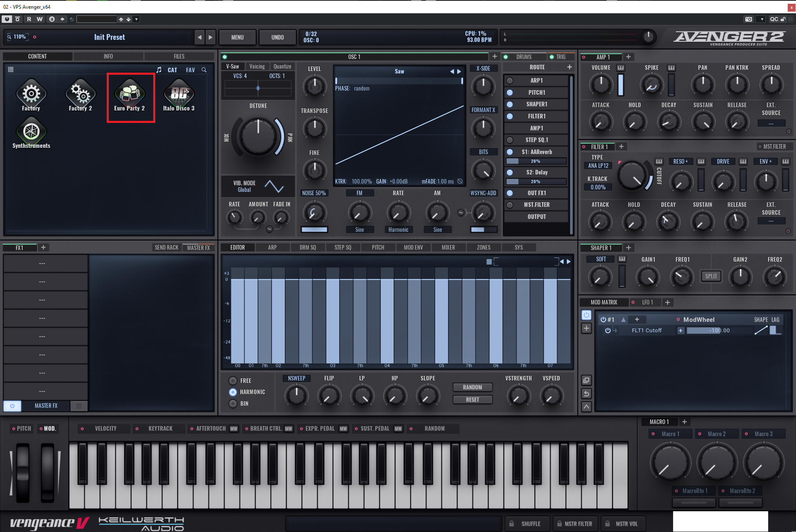Switch to the INFO tab
Screen dimensions: 796x532
pyautogui.click(x=108, y=56)
